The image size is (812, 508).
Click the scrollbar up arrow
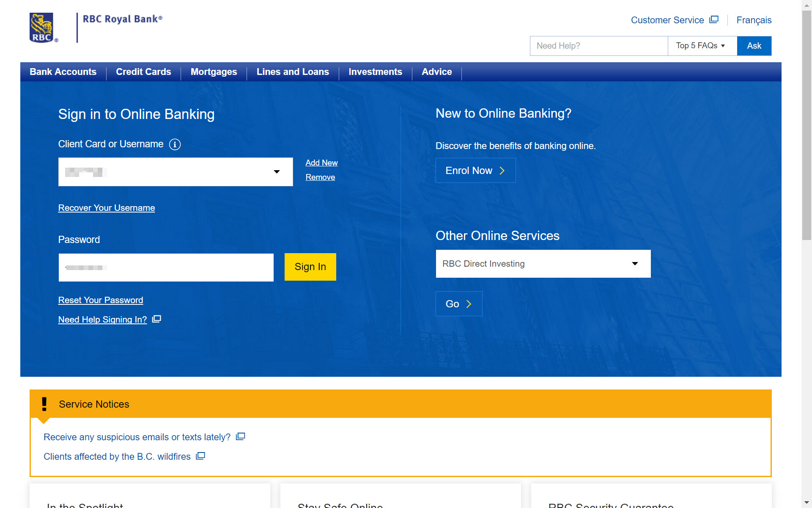click(x=807, y=5)
